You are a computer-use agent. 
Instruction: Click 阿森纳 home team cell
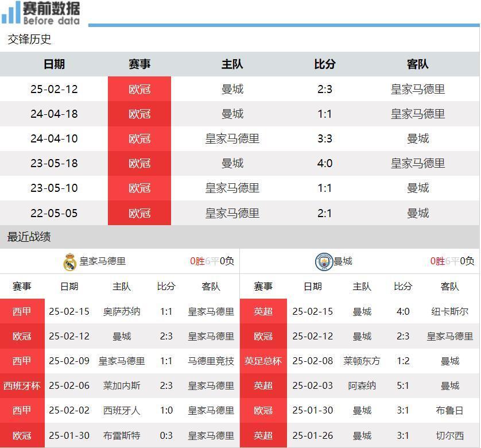point(362,385)
